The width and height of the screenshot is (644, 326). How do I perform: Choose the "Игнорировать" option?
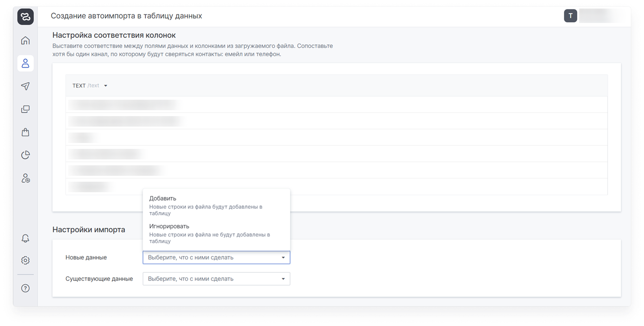coord(169,226)
